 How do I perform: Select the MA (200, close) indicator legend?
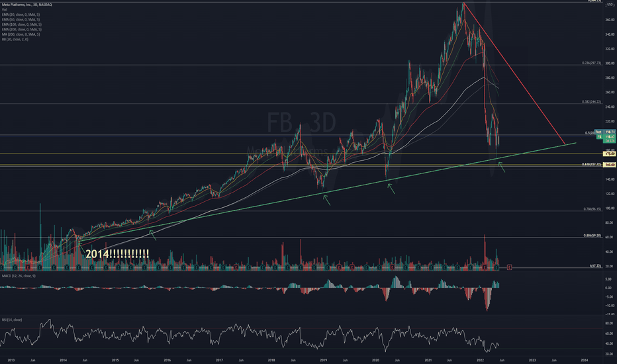click(21, 34)
